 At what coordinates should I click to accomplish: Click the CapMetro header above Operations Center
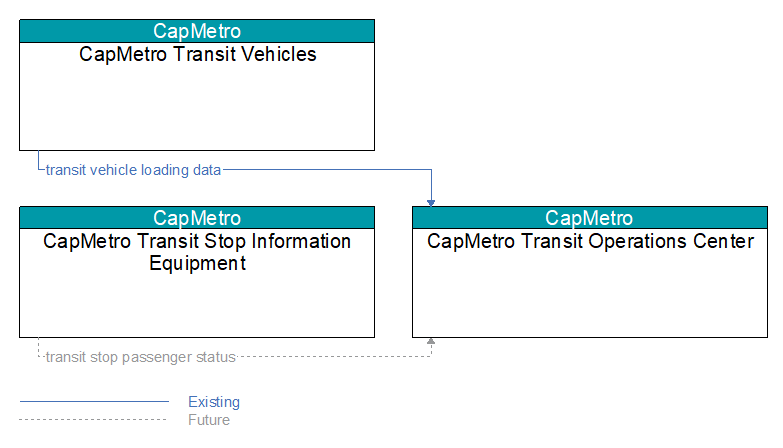click(590, 218)
